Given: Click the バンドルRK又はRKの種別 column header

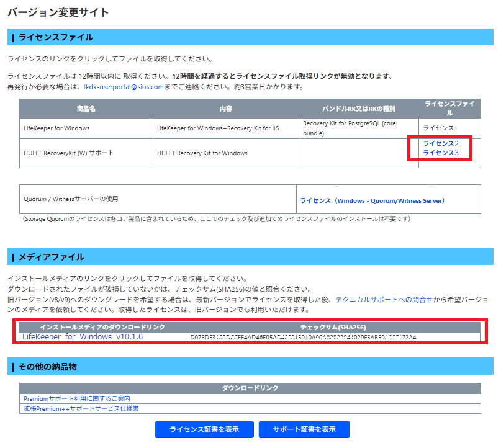Looking at the screenshot, I should click(x=358, y=109).
